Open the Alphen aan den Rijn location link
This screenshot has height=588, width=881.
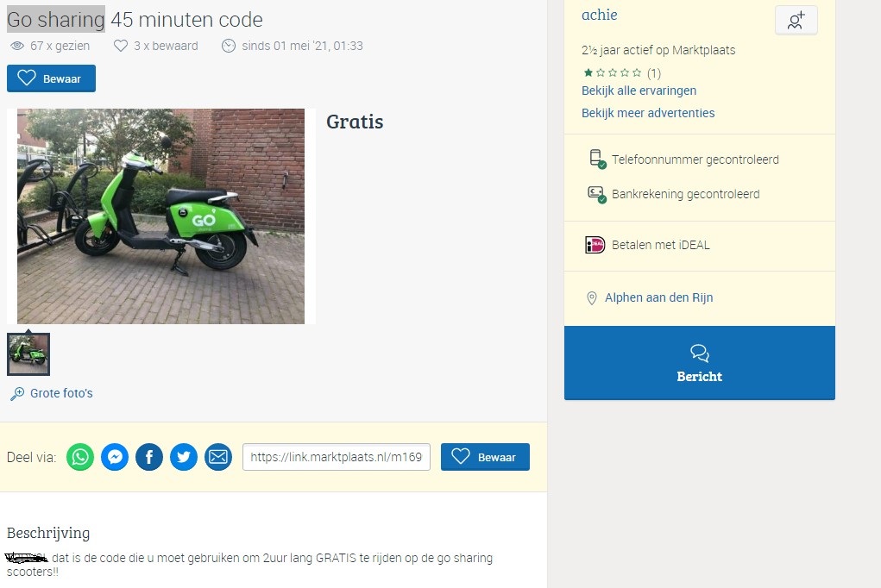(658, 297)
